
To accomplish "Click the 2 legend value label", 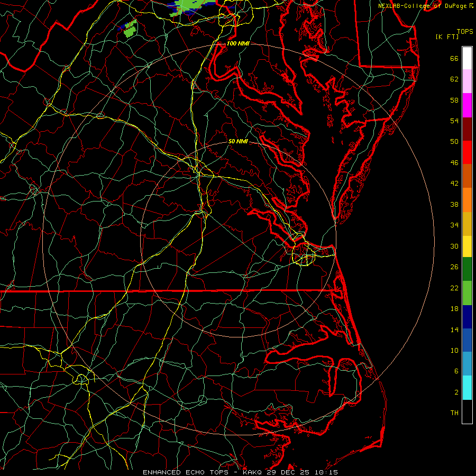I will [x=456, y=392].
